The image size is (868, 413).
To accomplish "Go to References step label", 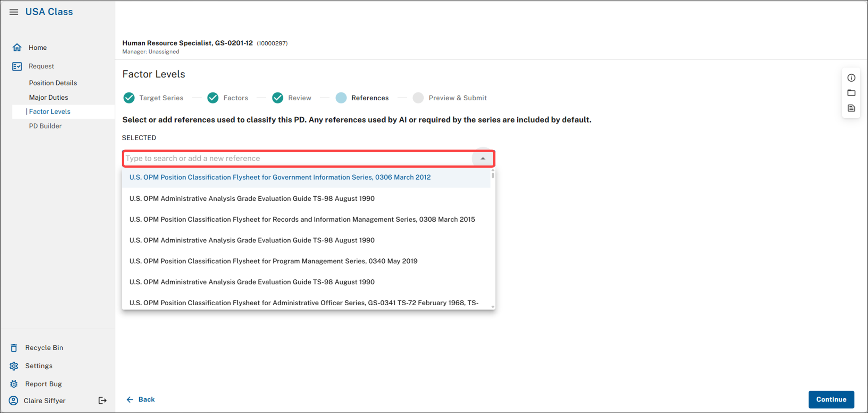I will 370,98.
